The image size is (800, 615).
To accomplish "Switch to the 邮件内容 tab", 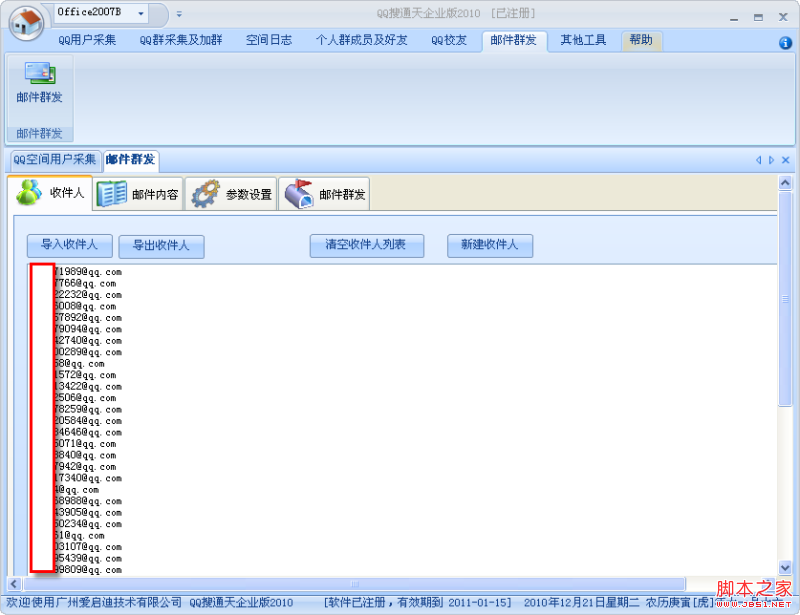I will 139,194.
